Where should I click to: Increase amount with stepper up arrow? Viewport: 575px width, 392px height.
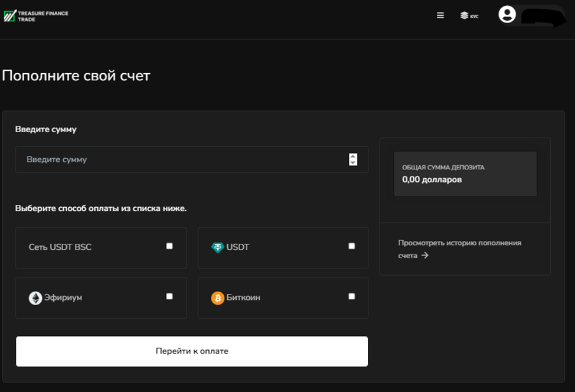pos(353,156)
